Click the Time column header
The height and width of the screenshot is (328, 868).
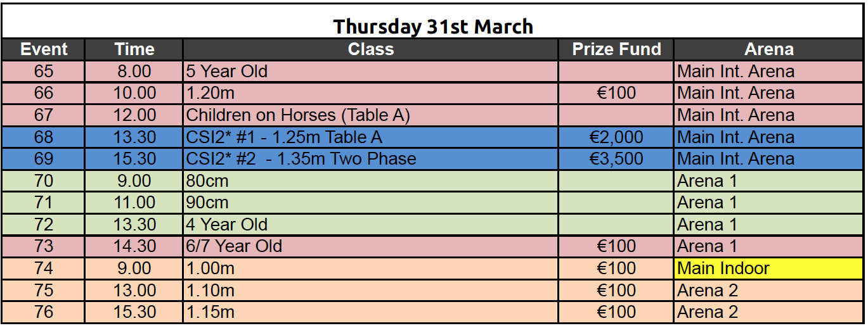(134, 49)
